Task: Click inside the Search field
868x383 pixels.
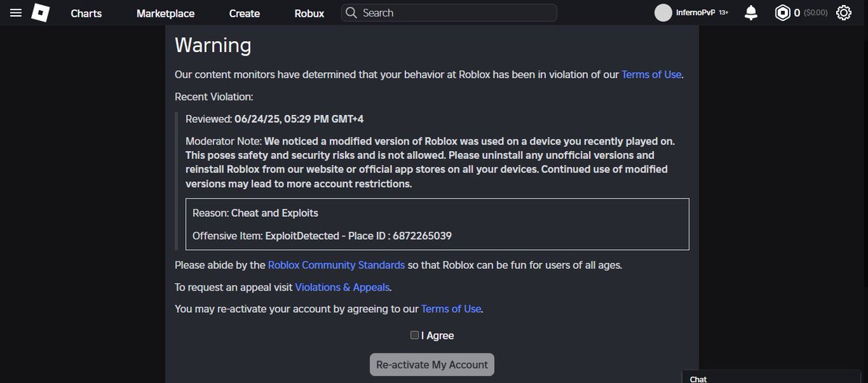Action: (449, 13)
